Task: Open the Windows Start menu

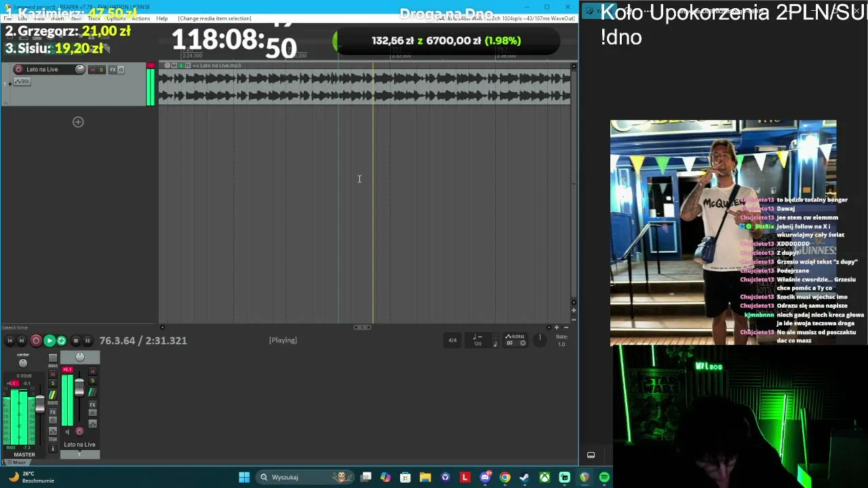Action: [x=244, y=477]
